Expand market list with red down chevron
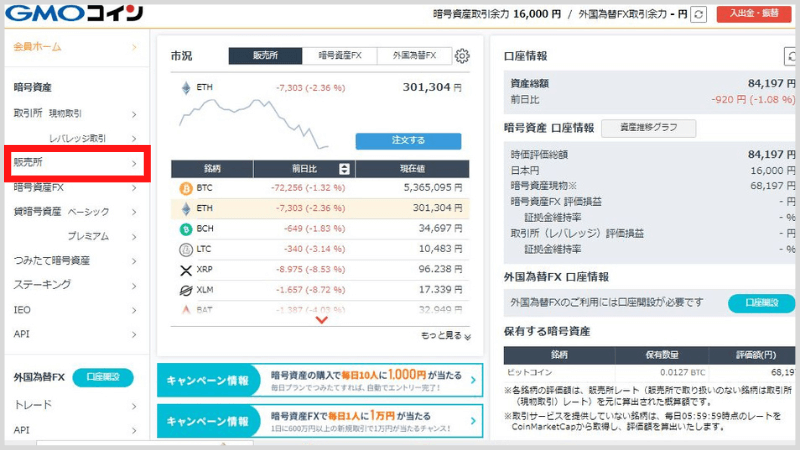 [321, 320]
